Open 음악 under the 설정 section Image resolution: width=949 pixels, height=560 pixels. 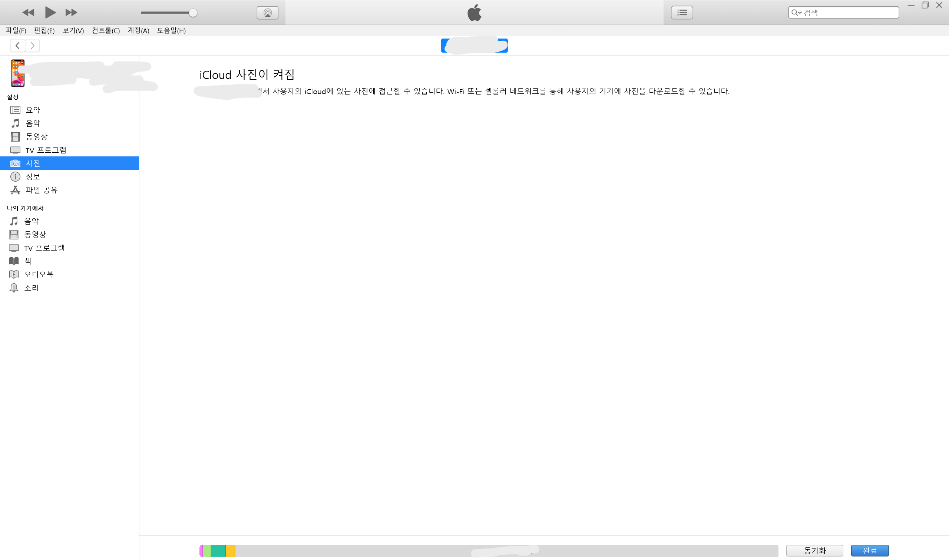(33, 123)
